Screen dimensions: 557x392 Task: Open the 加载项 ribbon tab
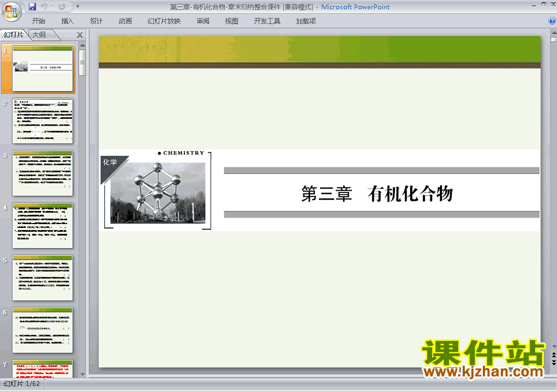[x=306, y=21]
